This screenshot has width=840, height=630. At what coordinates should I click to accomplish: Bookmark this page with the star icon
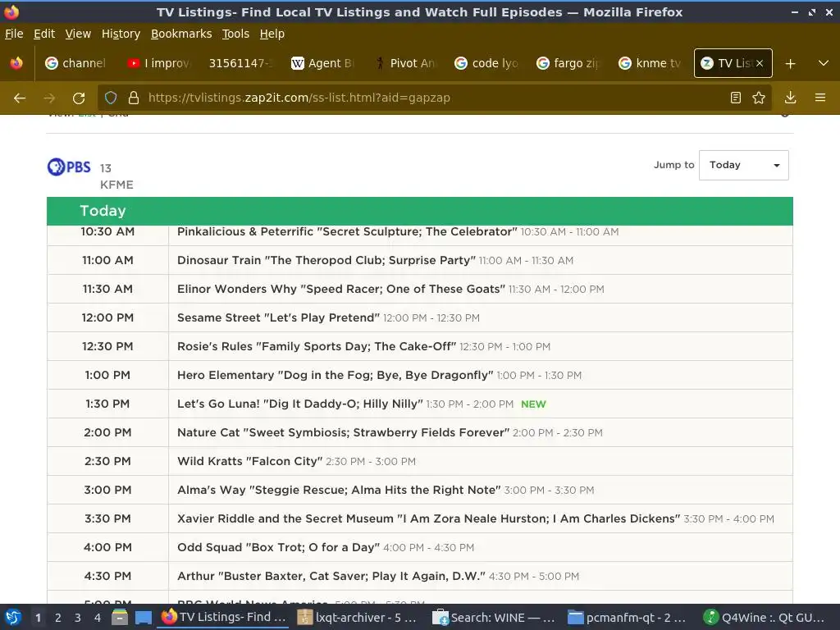pos(759,98)
